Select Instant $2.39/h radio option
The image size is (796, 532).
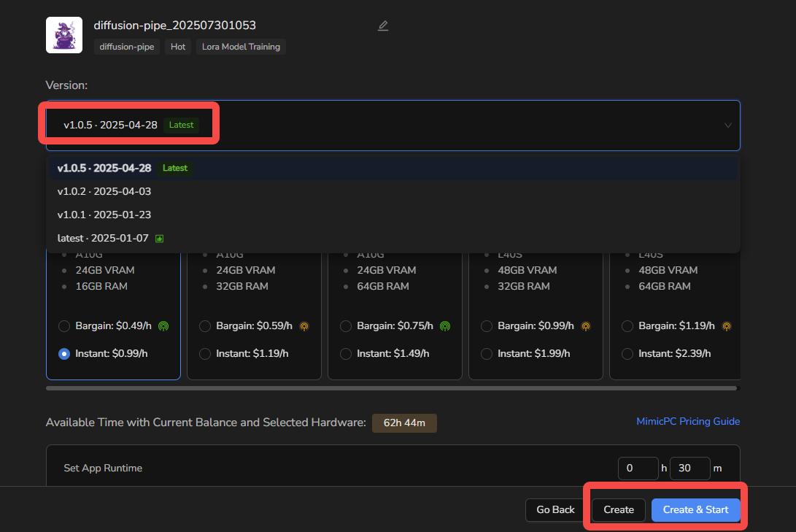(x=627, y=354)
